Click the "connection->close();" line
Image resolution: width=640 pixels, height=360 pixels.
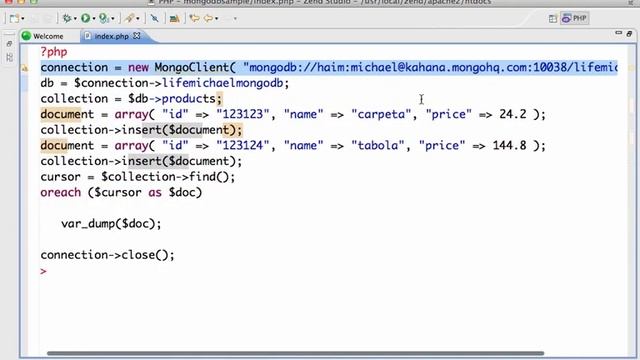click(107, 255)
